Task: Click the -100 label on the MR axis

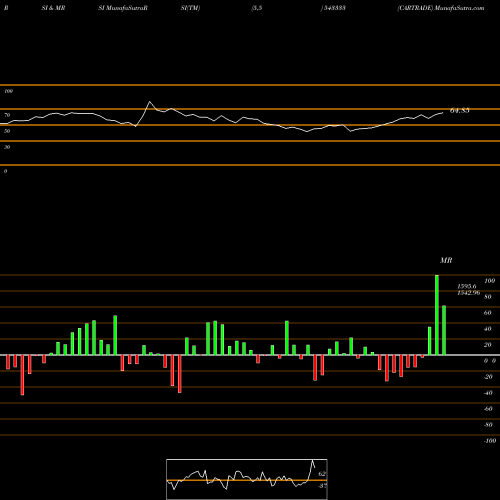Action: [x=490, y=441]
